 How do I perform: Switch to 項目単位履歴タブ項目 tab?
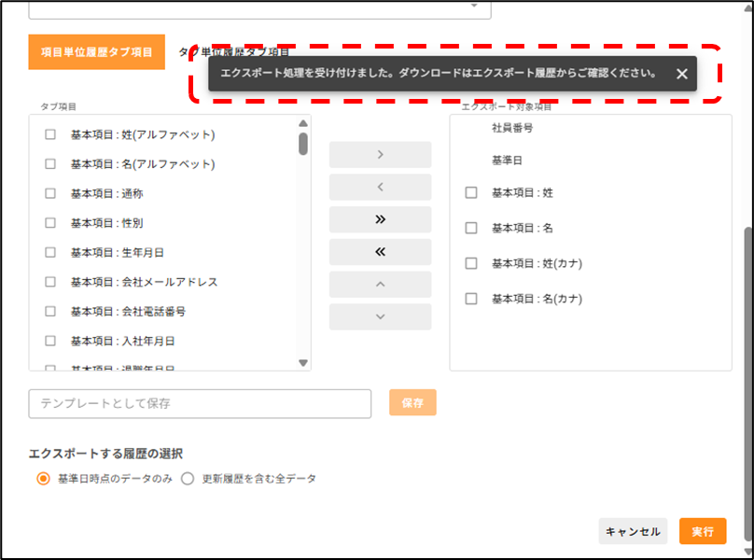coord(97,52)
